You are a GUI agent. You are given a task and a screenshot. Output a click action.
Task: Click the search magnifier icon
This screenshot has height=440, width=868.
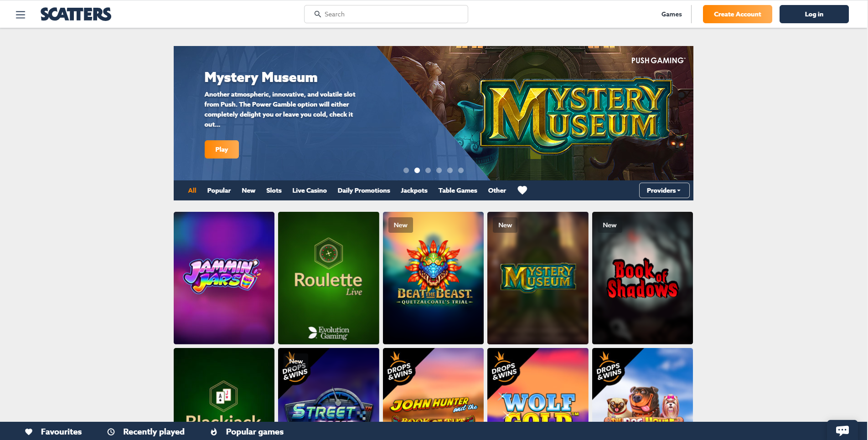click(318, 14)
